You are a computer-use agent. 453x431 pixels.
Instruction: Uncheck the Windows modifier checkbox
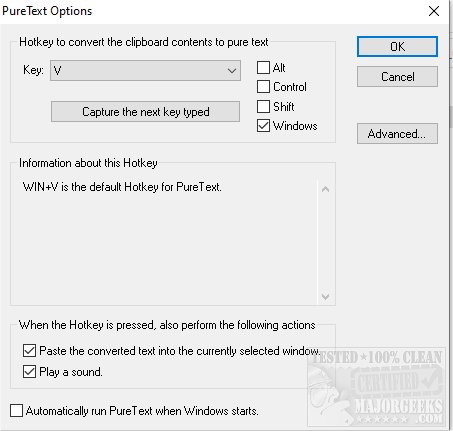point(263,126)
